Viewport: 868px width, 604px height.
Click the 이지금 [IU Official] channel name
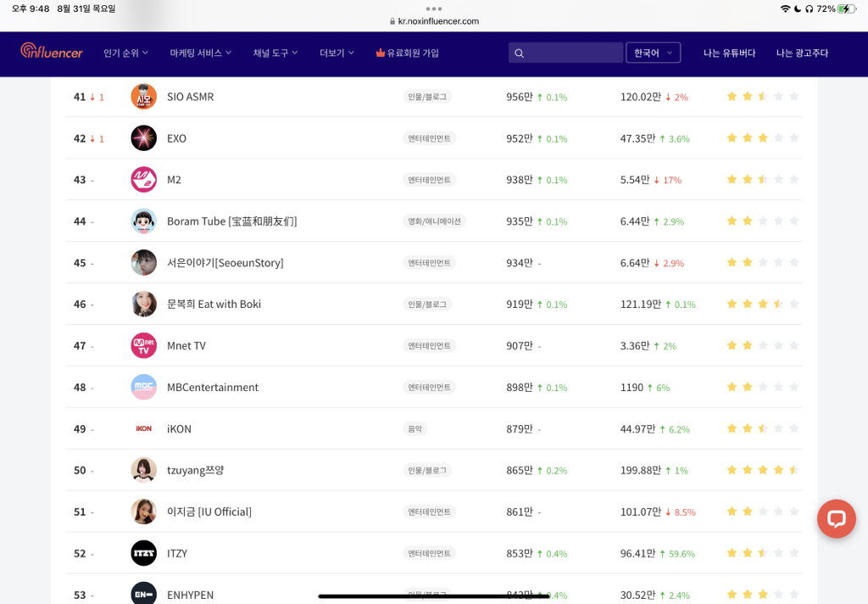pyautogui.click(x=209, y=512)
